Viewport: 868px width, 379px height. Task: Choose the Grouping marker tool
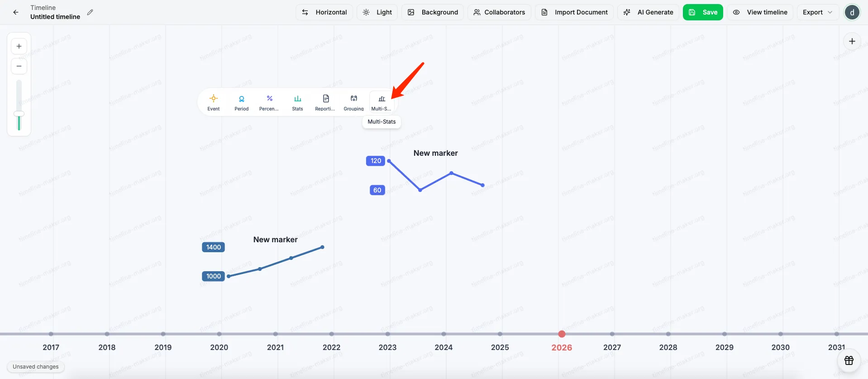(353, 102)
